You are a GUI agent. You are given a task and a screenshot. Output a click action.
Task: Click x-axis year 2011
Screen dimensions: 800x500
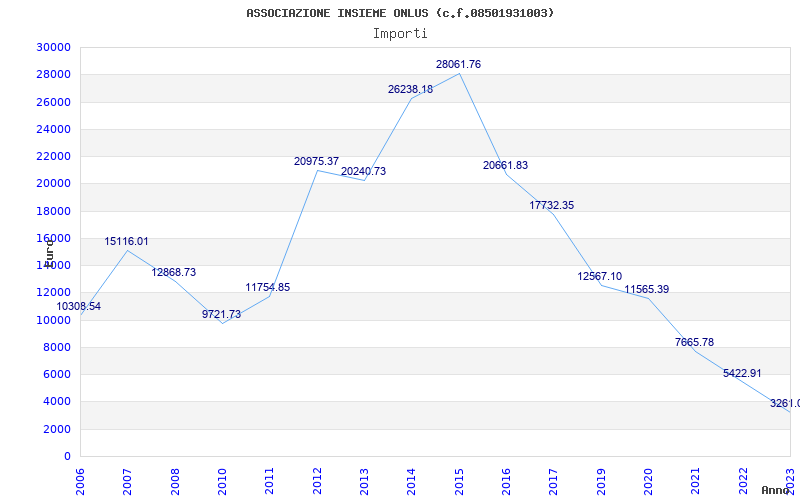270,481
